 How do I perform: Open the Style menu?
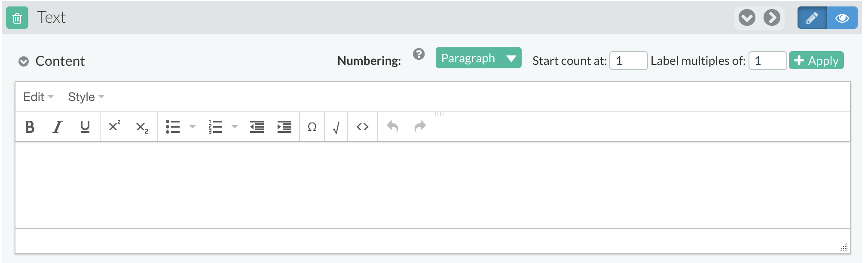(86, 97)
